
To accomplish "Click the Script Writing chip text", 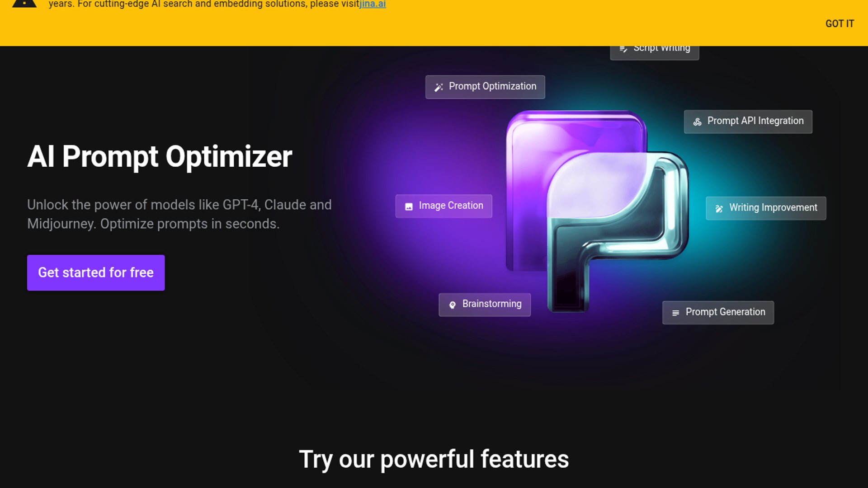I will point(661,49).
